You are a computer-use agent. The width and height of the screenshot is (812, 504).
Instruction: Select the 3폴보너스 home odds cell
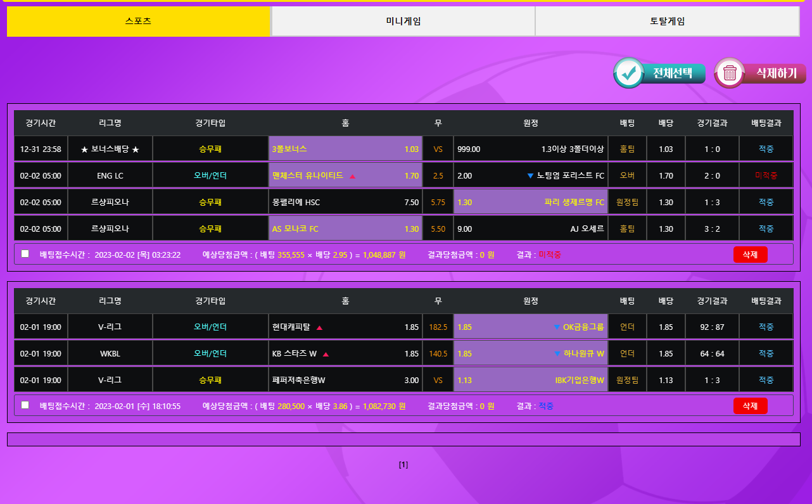pos(345,149)
